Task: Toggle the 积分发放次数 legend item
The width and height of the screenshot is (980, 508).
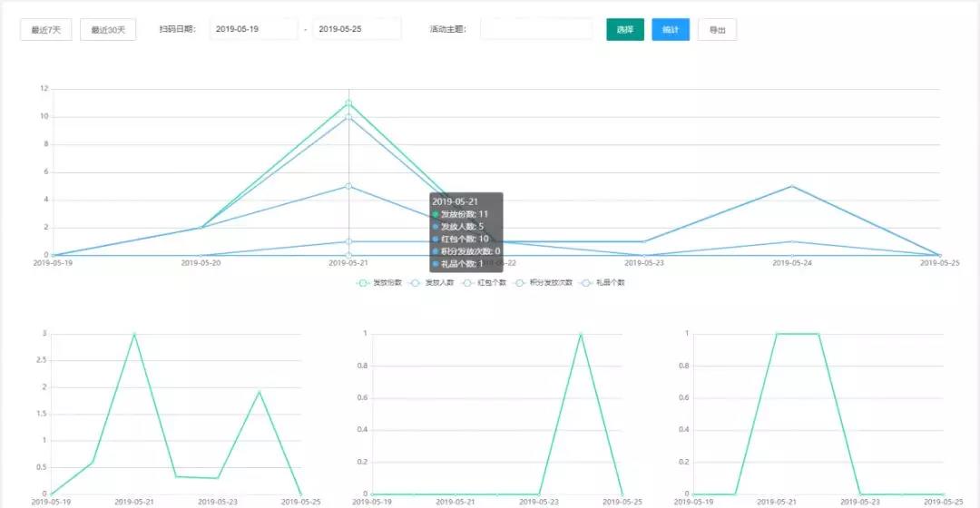Action: pos(544,283)
